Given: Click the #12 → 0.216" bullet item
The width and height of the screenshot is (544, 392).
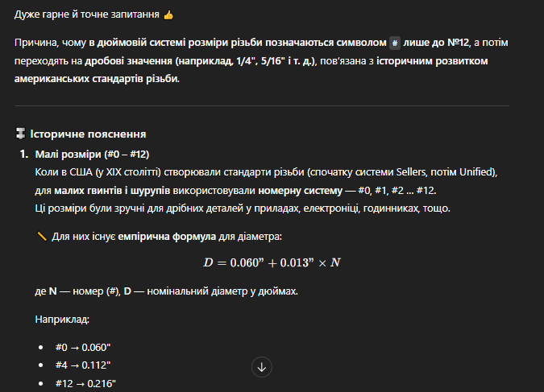Looking at the screenshot, I should pos(85,383).
